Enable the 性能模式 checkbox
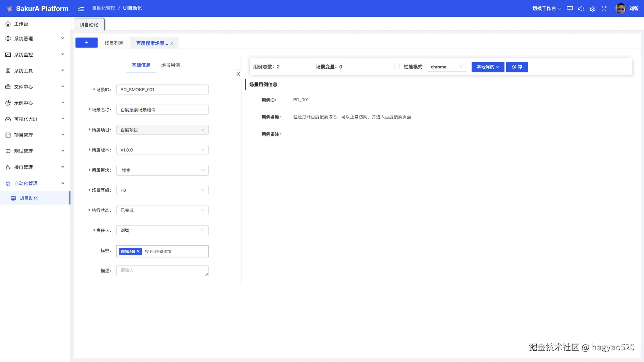 pyautogui.click(x=397, y=67)
